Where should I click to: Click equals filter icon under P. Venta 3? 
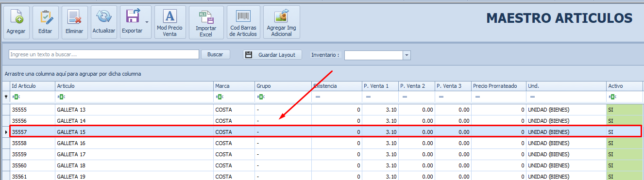coord(441,97)
